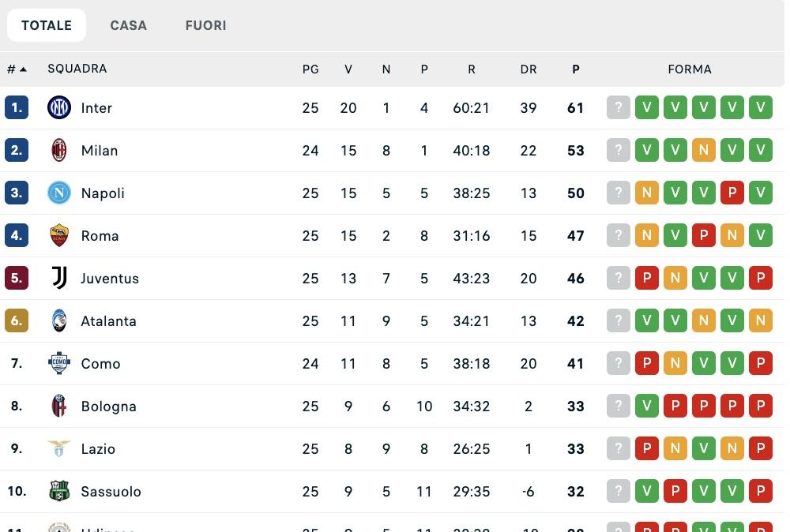Image resolution: width=790 pixels, height=532 pixels.
Task: Switch to the FUORI tab
Action: (205, 24)
